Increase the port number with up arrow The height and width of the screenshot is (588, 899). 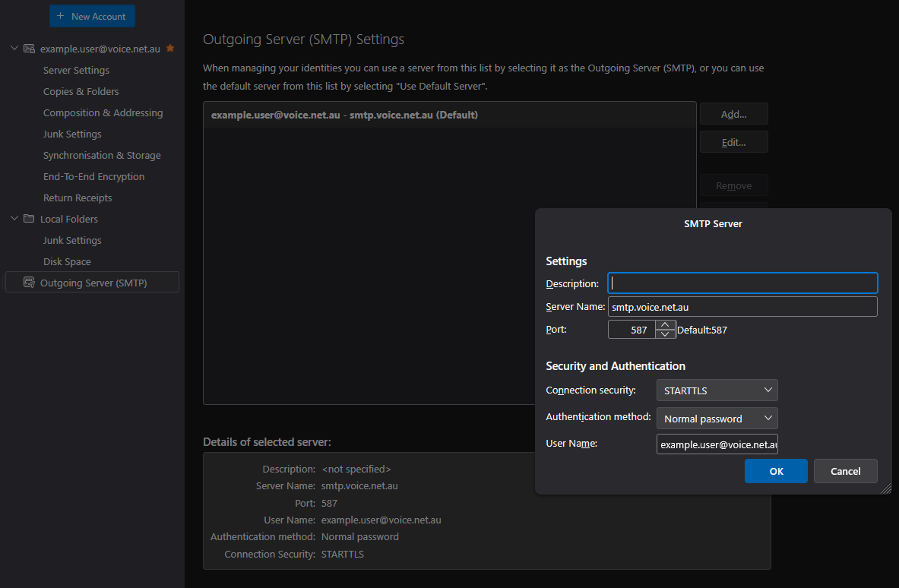pyautogui.click(x=666, y=325)
